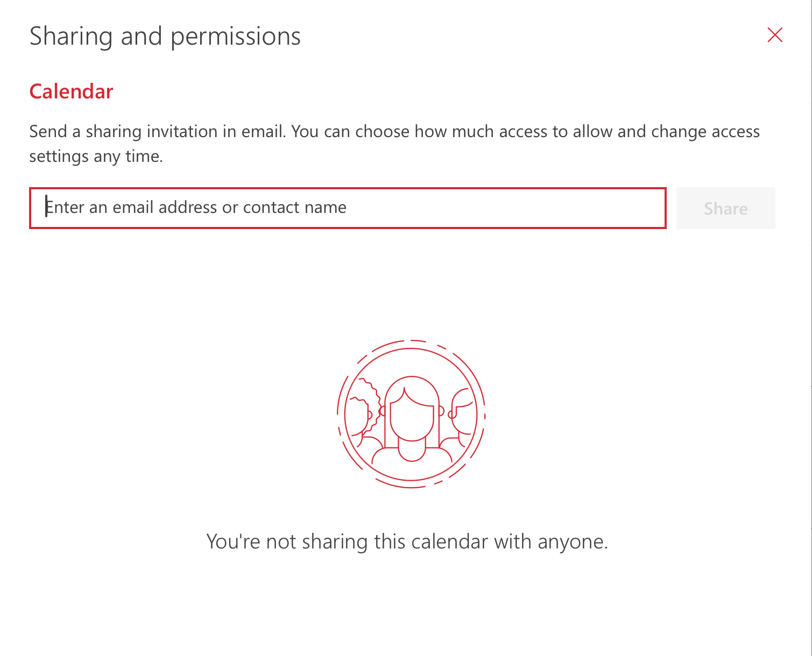Click 'You're not sharing this calendar' message

click(x=407, y=541)
